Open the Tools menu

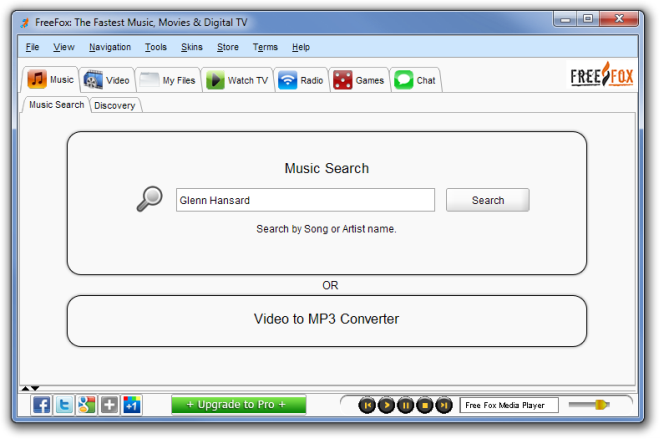(x=156, y=47)
